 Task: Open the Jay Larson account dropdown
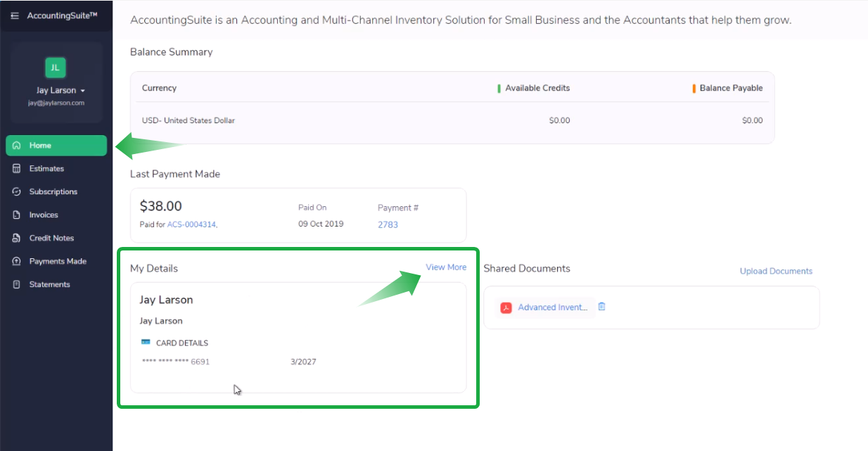point(60,91)
